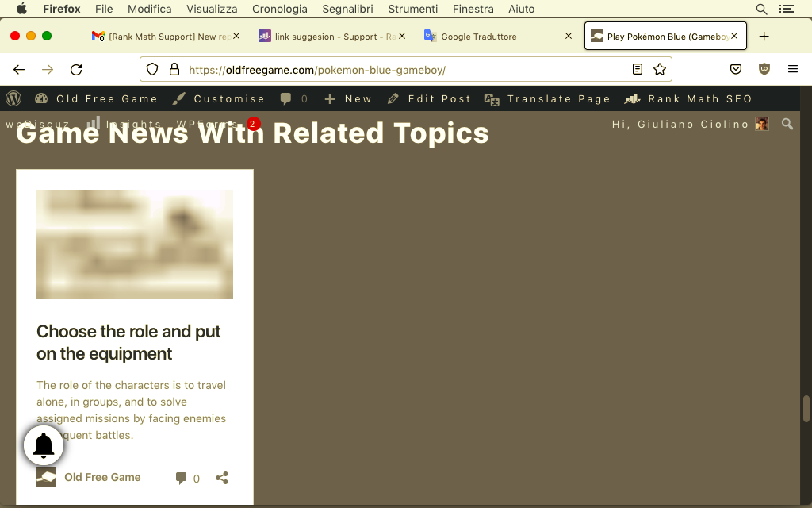Open Rank Math SEO admin menu
This screenshot has width=812, height=508.
688,98
